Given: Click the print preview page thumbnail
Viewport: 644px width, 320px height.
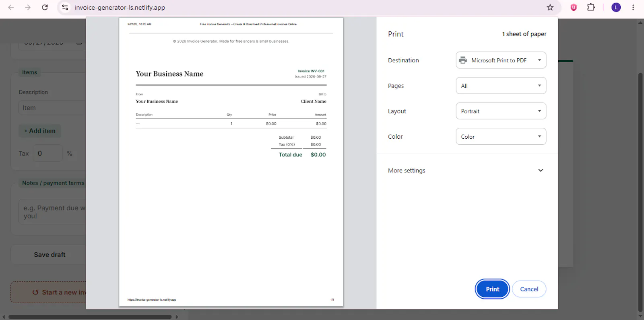Looking at the screenshot, I should 231,162.
